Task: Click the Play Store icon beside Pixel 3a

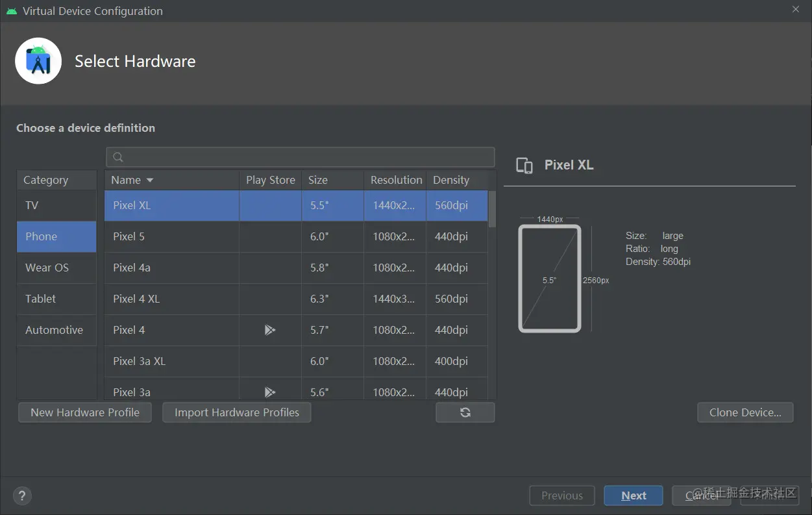Action: [x=271, y=392]
